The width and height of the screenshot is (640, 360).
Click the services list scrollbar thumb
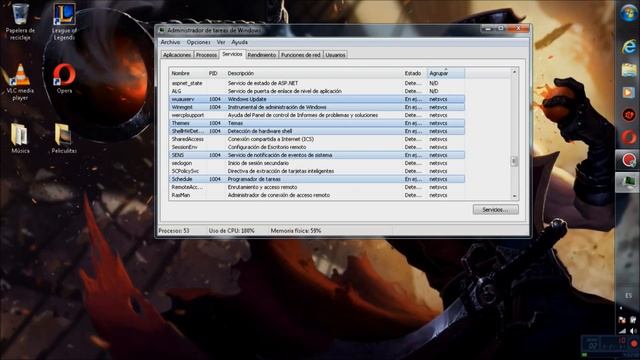(514, 161)
